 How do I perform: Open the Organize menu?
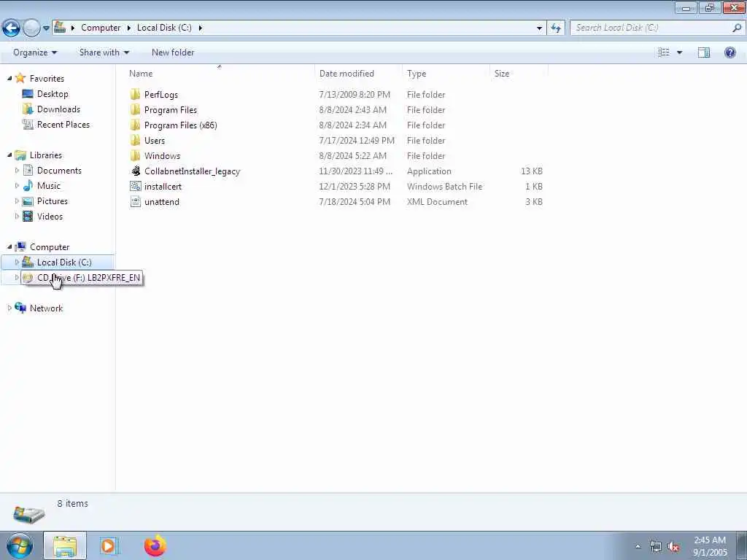click(x=35, y=52)
